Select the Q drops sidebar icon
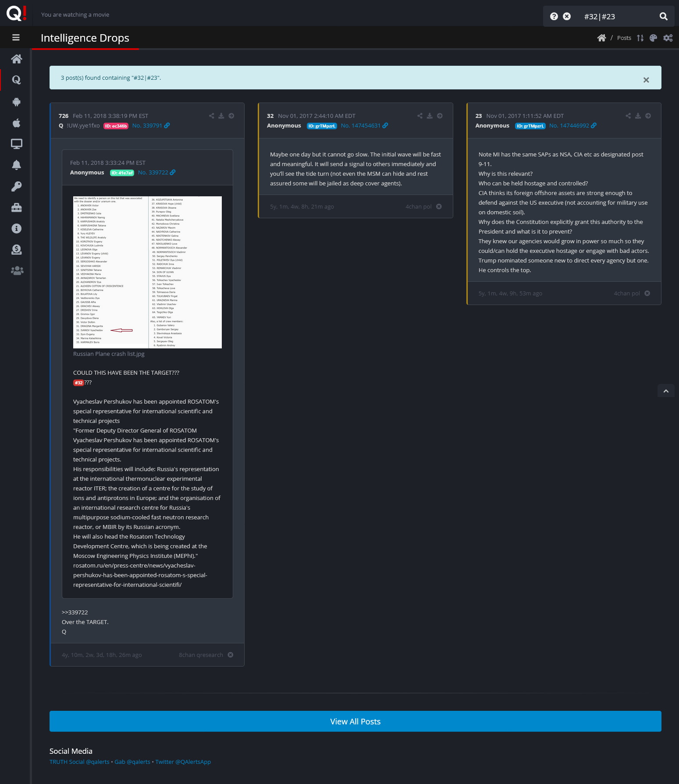The height and width of the screenshot is (784, 679). 17,80
